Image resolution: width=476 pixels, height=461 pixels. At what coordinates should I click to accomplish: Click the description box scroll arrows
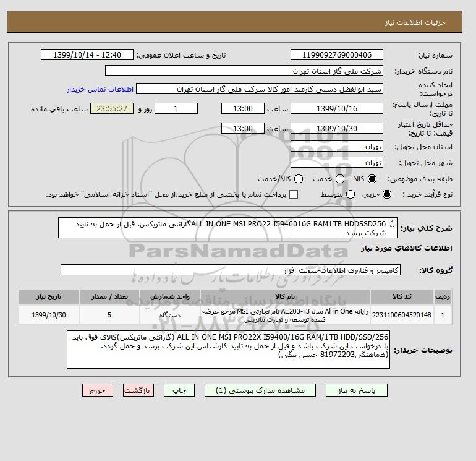[392, 223]
